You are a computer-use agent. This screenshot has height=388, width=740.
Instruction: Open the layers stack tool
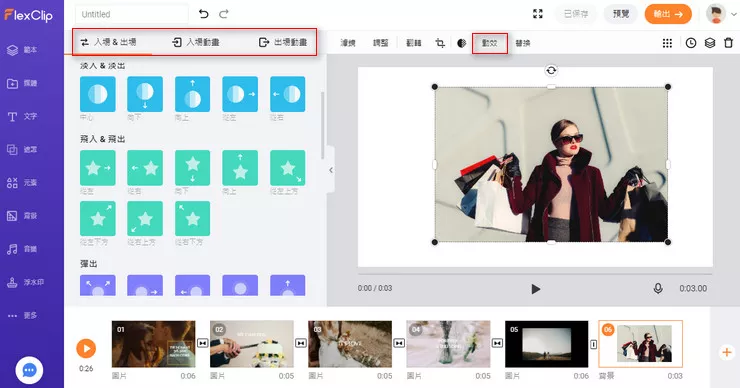pyautogui.click(x=710, y=43)
